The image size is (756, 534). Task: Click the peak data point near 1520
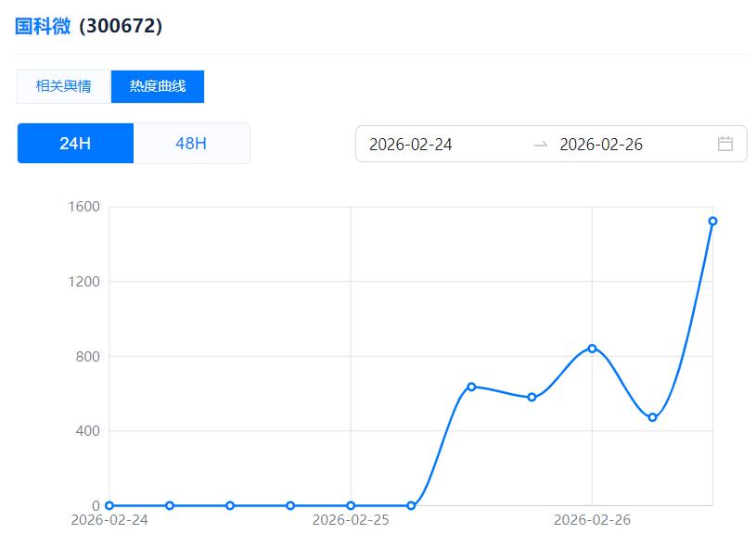(x=712, y=221)
